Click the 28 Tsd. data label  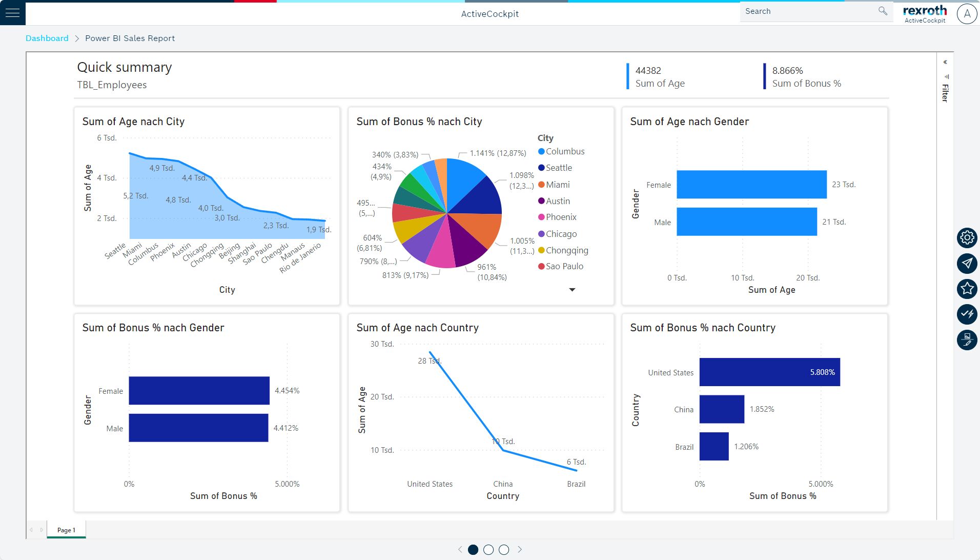click(430, 361)
